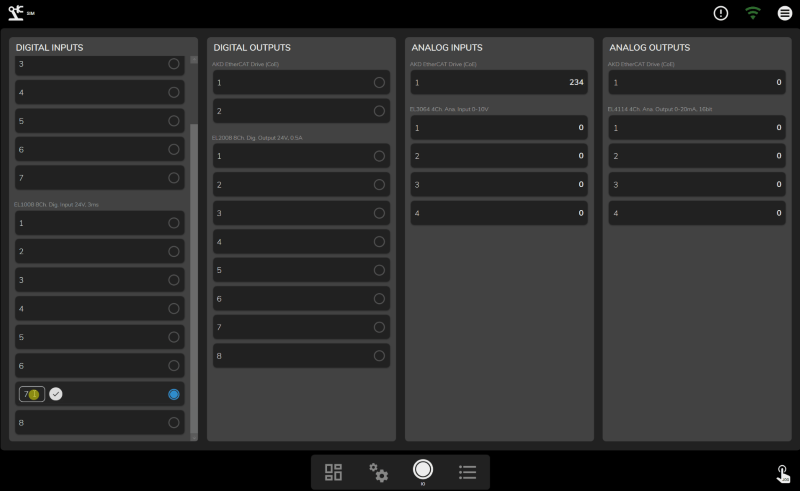Click the 'EL3064 4Ch. Ana. Input 0-10V' label

coord(449,109)
